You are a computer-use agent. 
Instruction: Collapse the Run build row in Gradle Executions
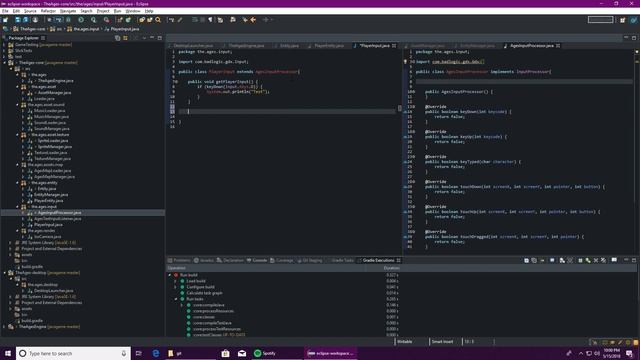click(x=170, y=275)
